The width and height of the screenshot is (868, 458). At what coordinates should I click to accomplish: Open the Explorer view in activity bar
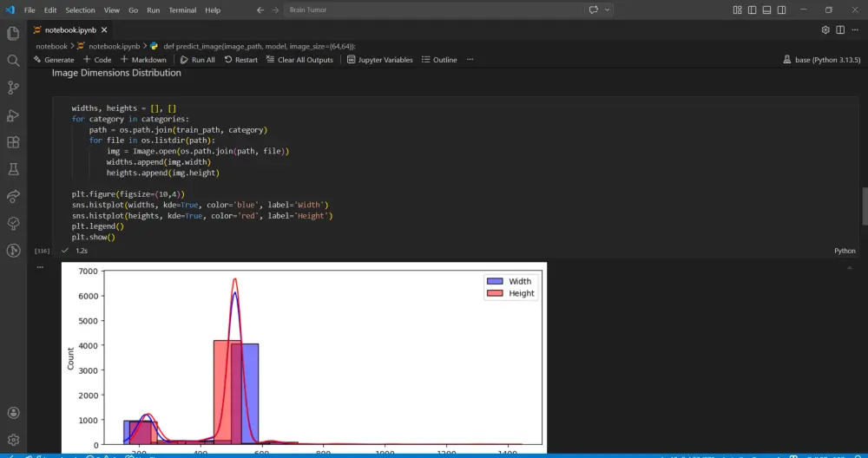click(13, 33)
